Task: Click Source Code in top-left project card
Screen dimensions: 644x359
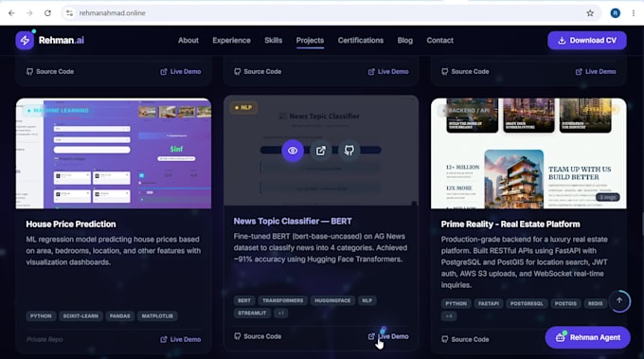Action: pyautogui.click(x=50, y=71)
